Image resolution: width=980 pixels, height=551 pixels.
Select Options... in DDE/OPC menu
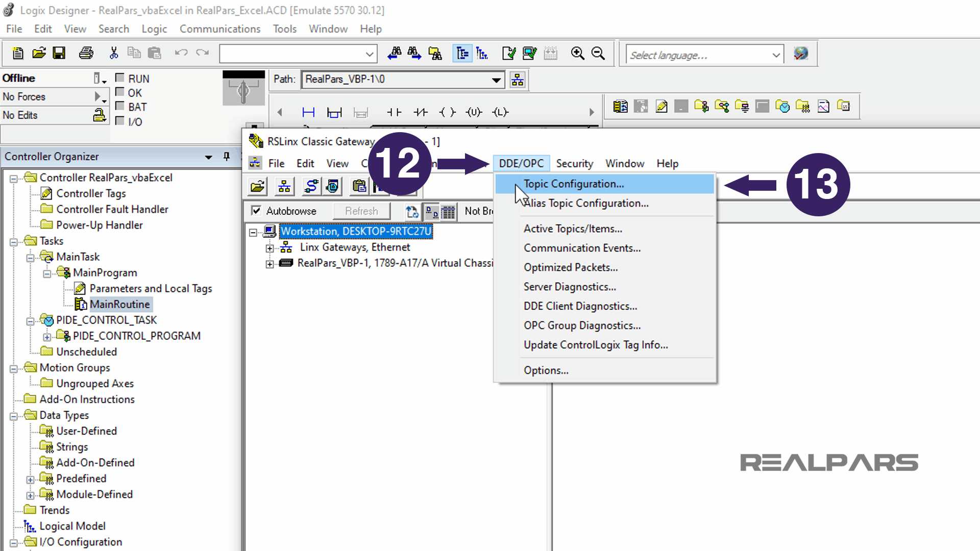coord(604,370)
